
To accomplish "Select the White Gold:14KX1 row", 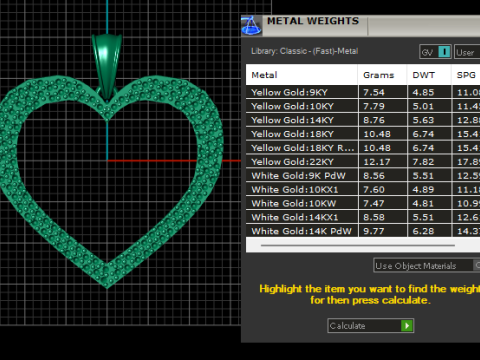I will tap(363, 217).
